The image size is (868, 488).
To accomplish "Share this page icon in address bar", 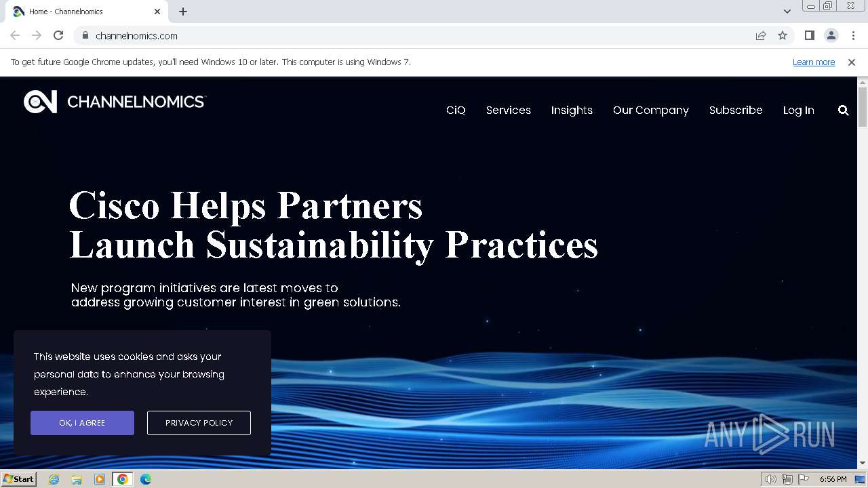I will click(x=761, y=35).
